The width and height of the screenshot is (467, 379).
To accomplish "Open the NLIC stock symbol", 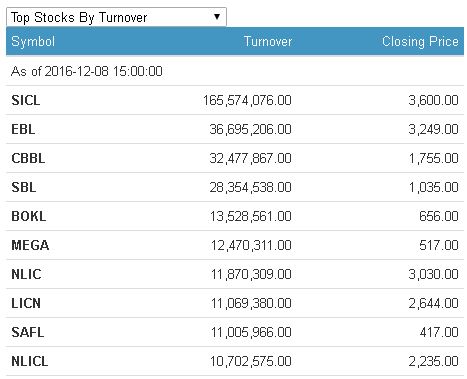I will 26,274.
